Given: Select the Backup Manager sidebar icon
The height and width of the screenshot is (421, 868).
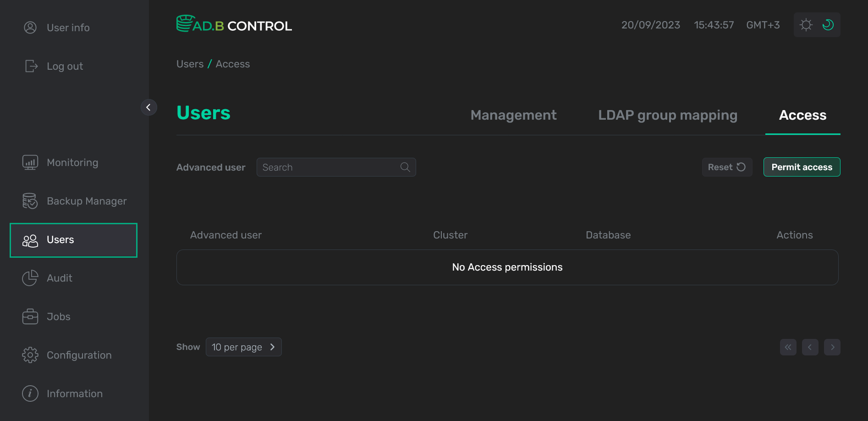Looking at the screenshot, I should pyautogui.click(x=30, y=201).
